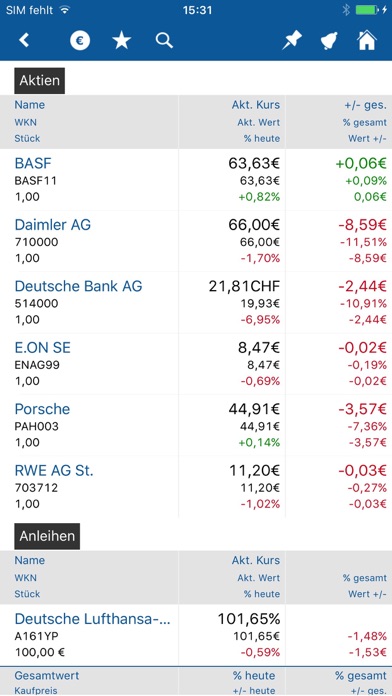This screenshot has width=392, height=696.
Task: Open the RWE AG St. entry
Action: click(196, 486)
